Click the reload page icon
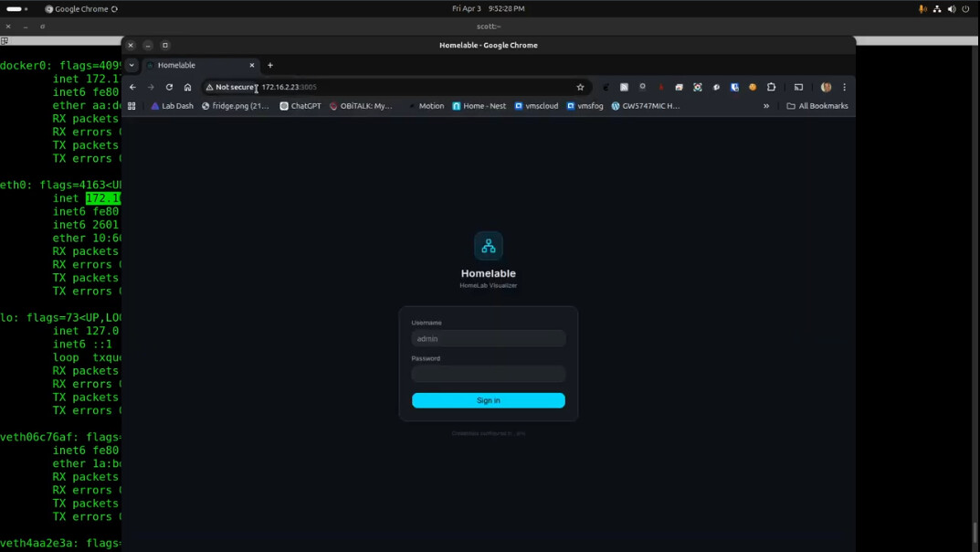Screen dimensions: 980x552 pyautogui.click(x=169, y=87)
